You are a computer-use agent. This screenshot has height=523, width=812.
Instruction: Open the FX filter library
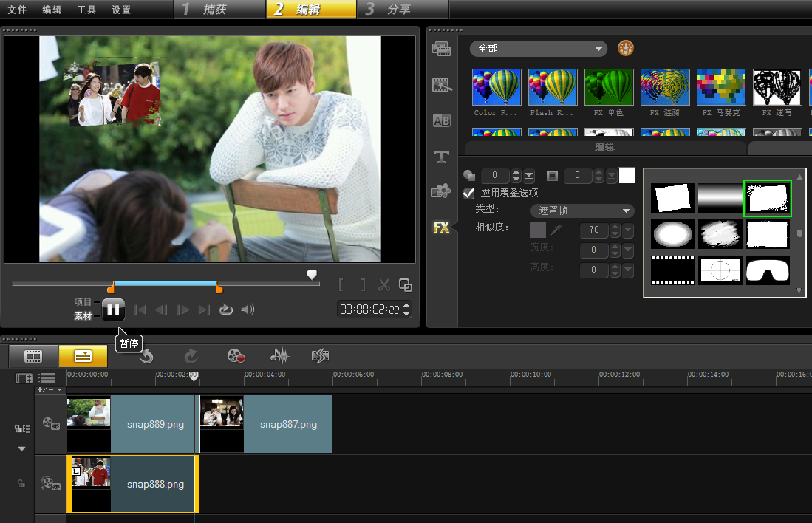pos(441,228)
